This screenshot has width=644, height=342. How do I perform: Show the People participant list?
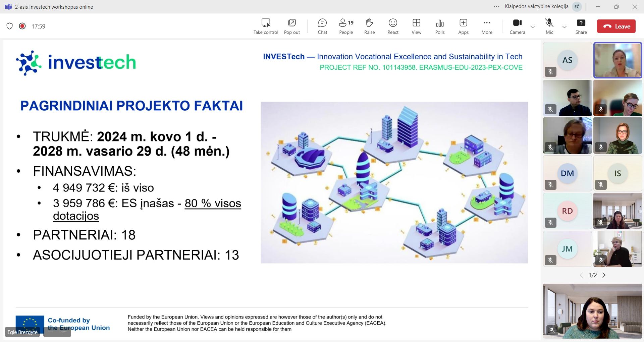(x=346, y=26)
